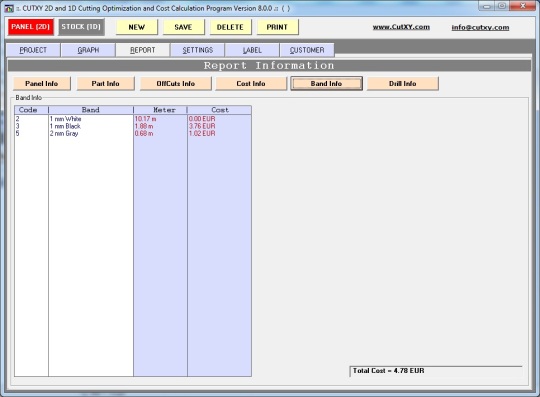This screenshot has width=540, height=397.
Task: Click the info@cutxy.com email link
Action: click(x=480, y=28)
